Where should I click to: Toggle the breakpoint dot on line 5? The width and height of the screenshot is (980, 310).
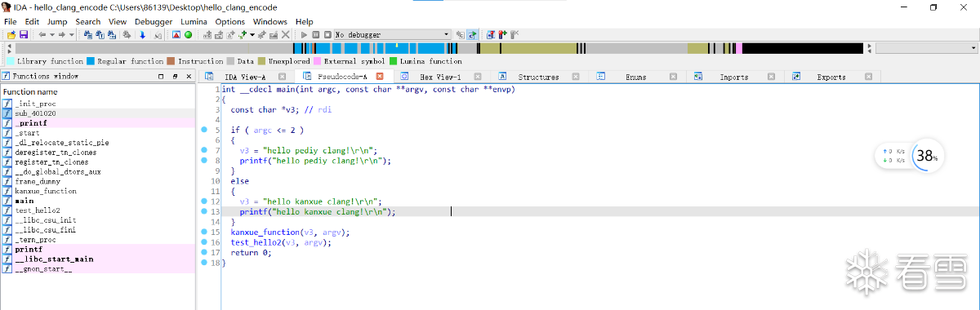click(204, 130)
